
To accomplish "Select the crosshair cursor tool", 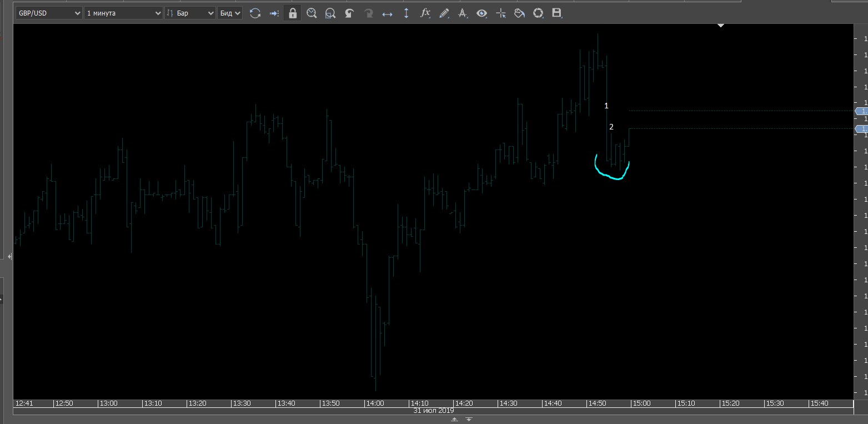I will 501,13.
